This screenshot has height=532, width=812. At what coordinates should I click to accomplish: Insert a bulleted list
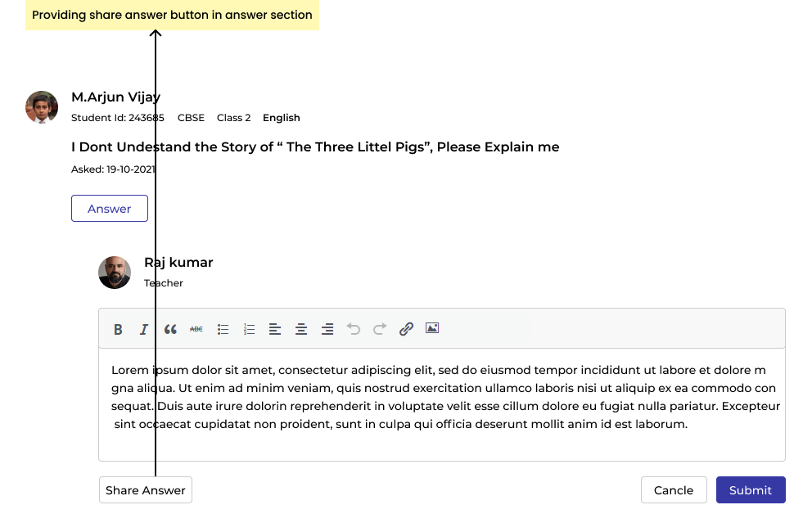[223, 329]
